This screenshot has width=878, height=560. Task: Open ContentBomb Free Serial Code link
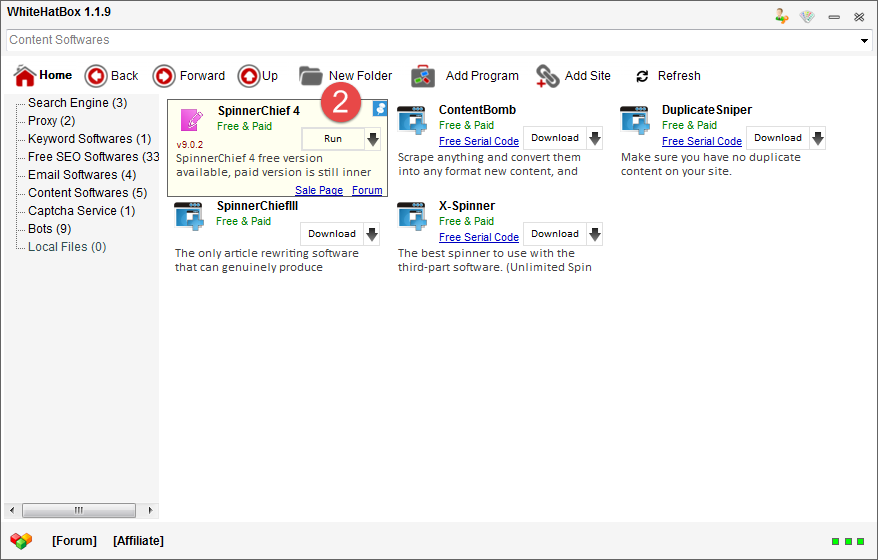479,141
